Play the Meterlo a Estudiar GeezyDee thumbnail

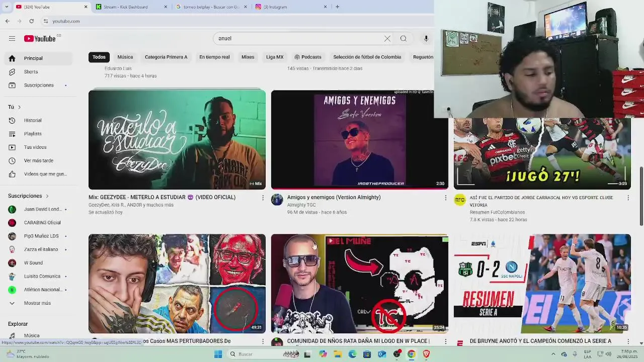[x=177, y=140]
